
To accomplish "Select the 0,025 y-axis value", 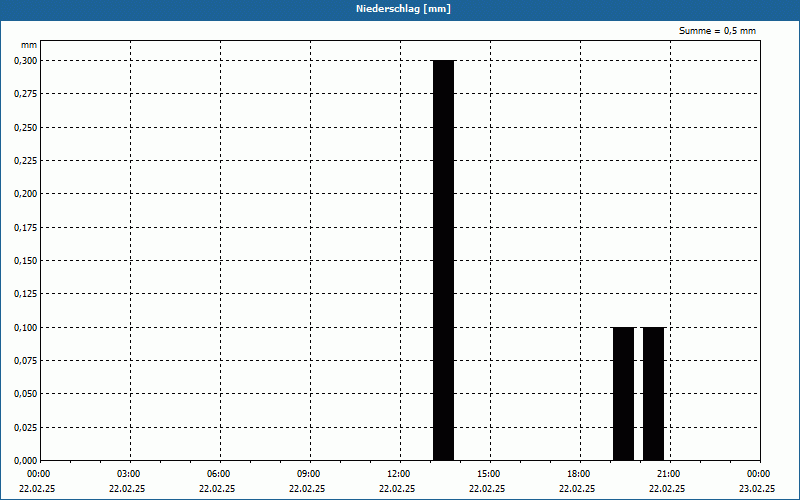I will (26, 428).
